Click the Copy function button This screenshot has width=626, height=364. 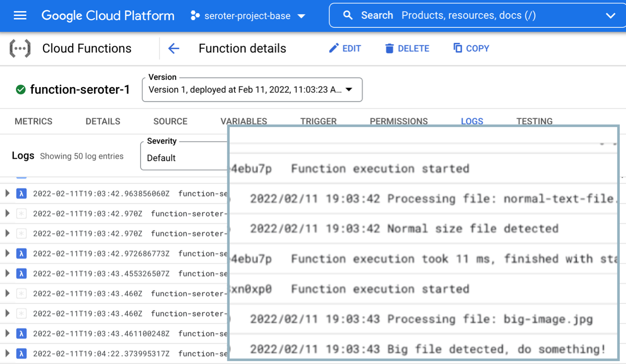[x=471, y=49]
